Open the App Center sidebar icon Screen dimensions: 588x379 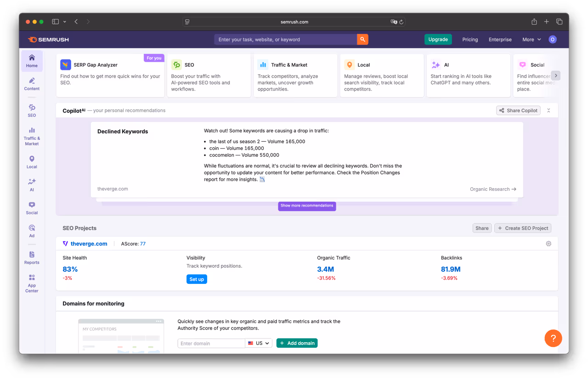(x=32, y=283)
